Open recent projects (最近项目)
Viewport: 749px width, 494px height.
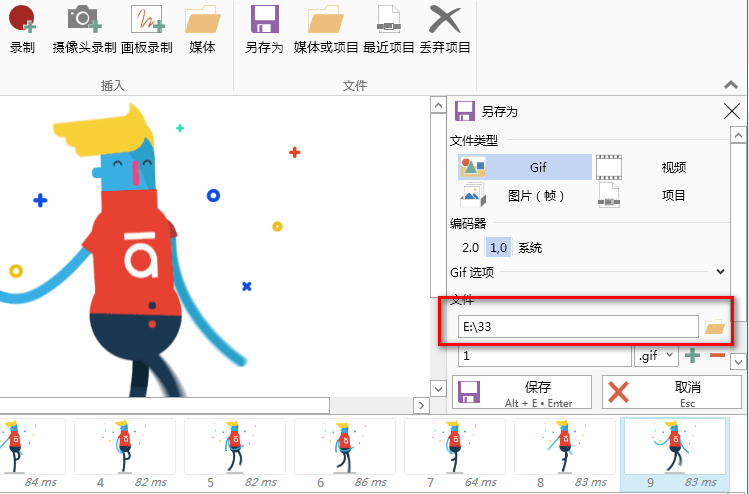click(388, 29)
